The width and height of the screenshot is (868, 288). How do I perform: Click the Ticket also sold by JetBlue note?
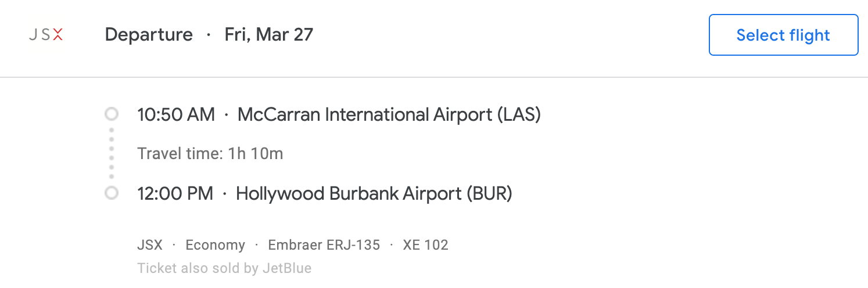pos(224,268)
